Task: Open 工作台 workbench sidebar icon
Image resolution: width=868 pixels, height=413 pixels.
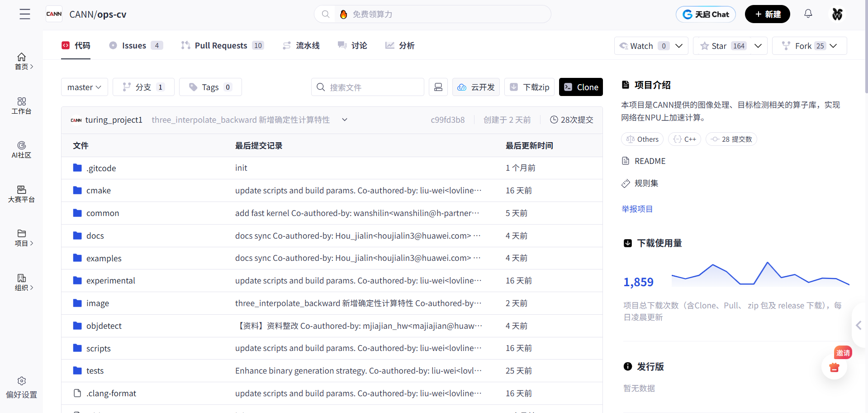Action: click(x=21, y=106)
